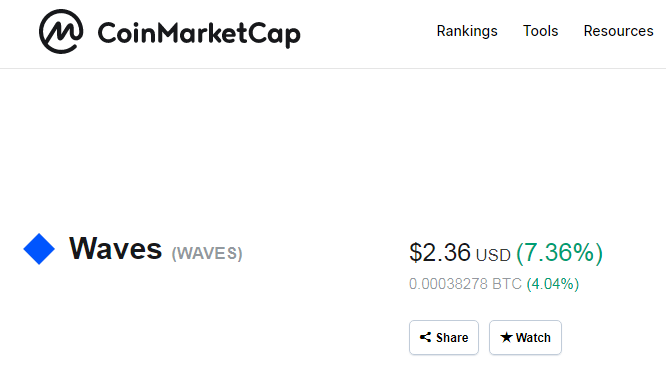Click the $2.36 price value
This screenshot has width=666, height=388.
click(440, 252)
